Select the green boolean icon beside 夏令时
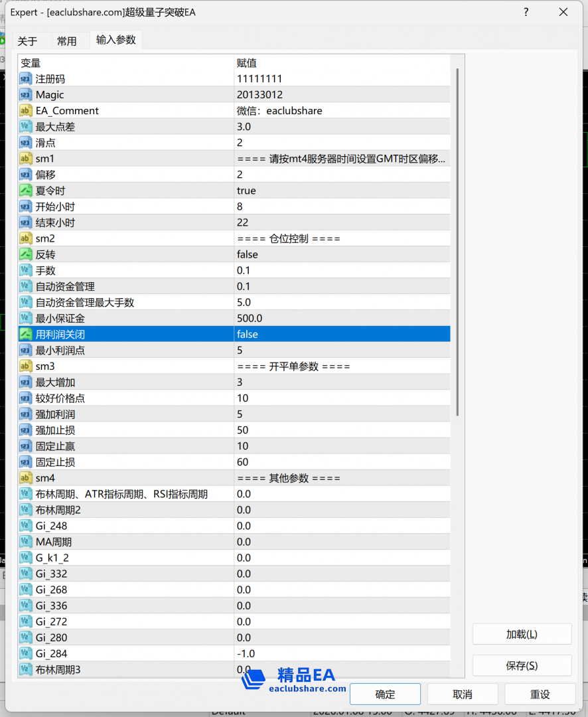 (x=25, y=191)
